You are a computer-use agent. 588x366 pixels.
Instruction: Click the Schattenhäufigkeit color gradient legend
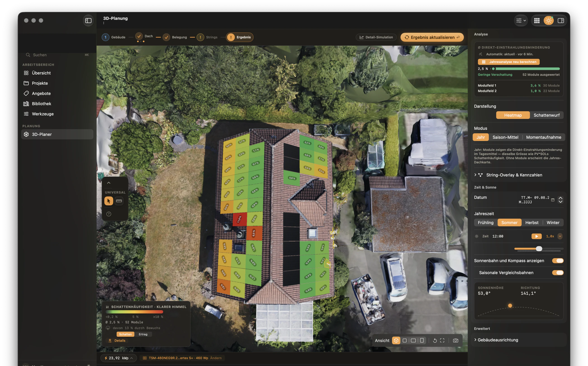[x=134, y=312]
